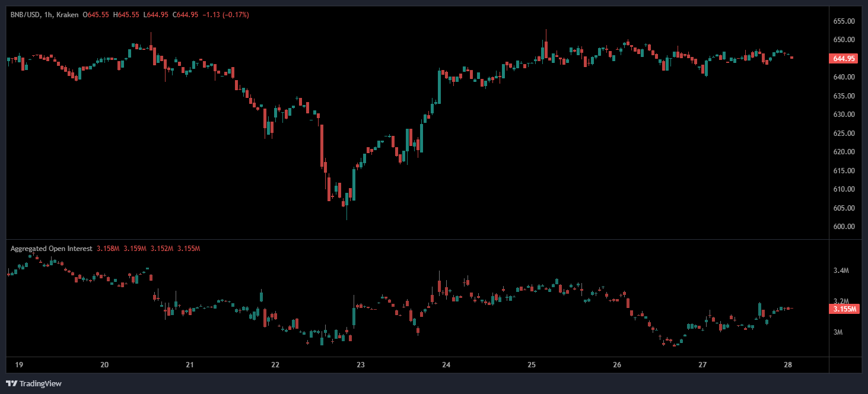Select date 25 on the time axis
The height and width of the screenshot is (394, 868).
pyautogui.click(x=532, y=364)
